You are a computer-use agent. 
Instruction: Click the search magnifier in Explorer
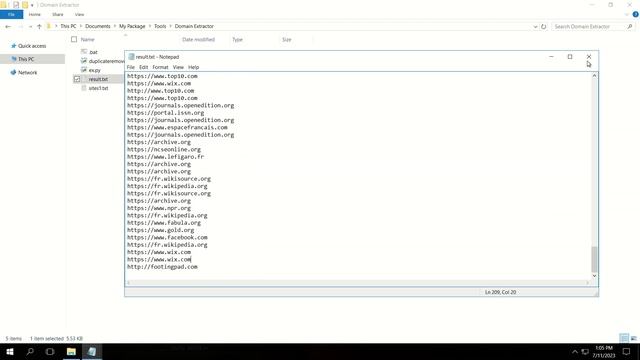tap(630, 26)
